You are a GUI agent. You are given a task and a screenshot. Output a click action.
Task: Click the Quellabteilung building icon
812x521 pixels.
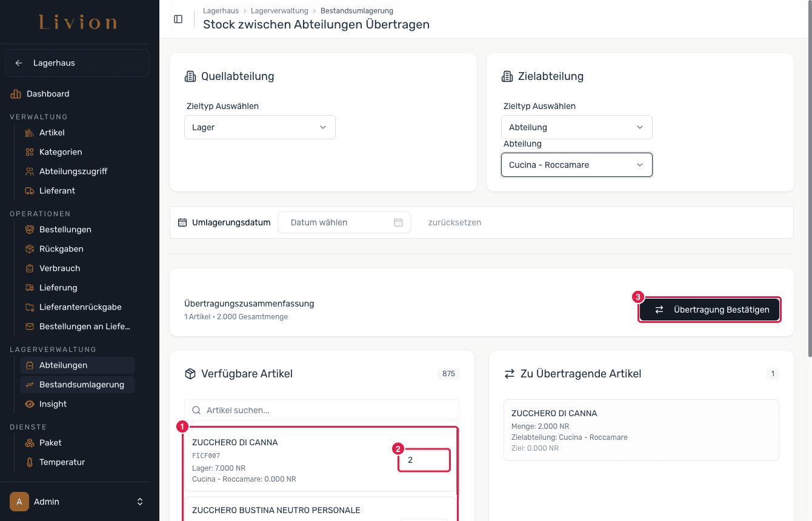[190, 76]
